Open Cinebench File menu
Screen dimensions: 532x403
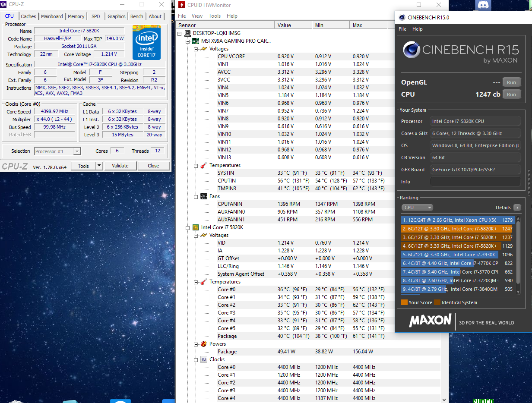coord(402,29)
